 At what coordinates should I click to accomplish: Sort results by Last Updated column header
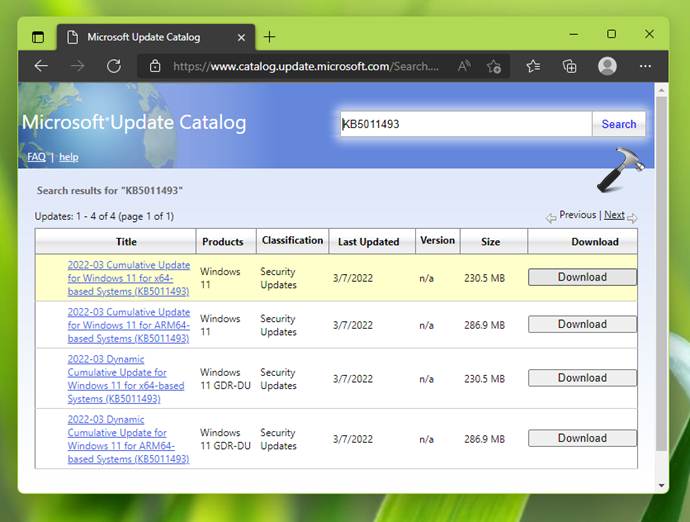pyautogui.click(x=368, y=242)
